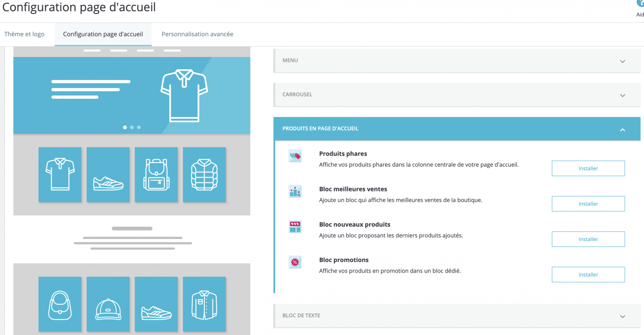Click the Produits phares title
The height and width of the screenshot is (335, 644).
point(343,154)
